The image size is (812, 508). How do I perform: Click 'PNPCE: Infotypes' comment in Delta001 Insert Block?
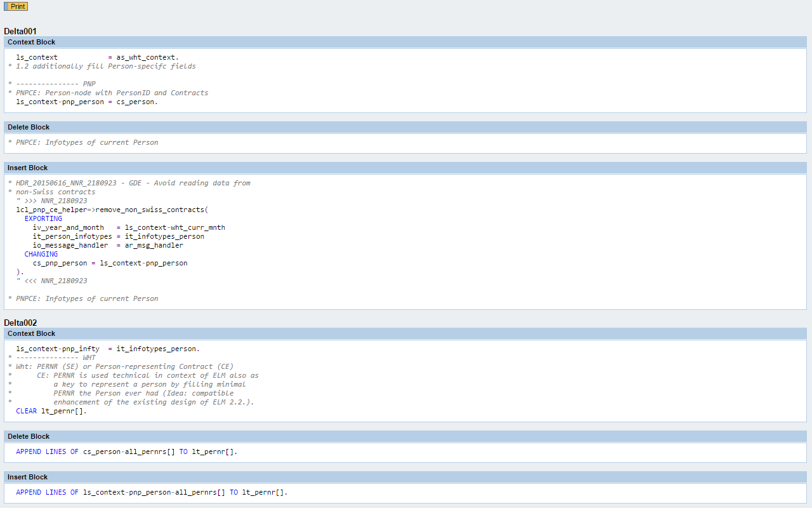coord(83,298)
